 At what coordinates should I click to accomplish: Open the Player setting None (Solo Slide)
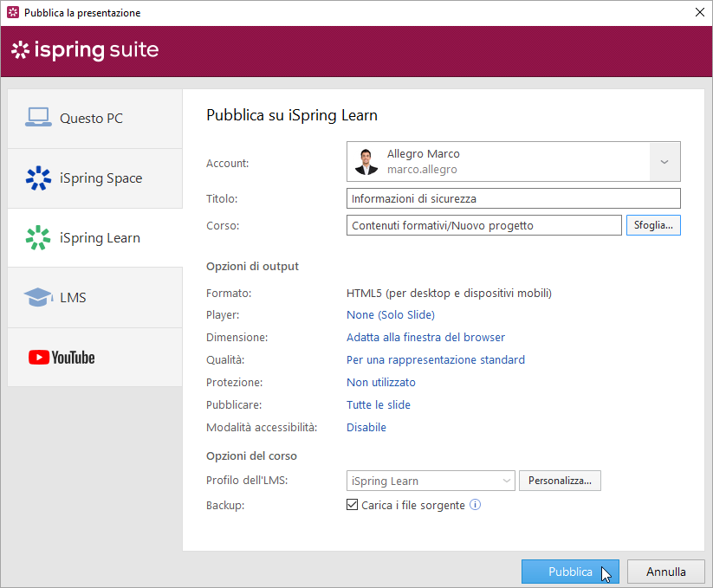(x=390, y=315)
